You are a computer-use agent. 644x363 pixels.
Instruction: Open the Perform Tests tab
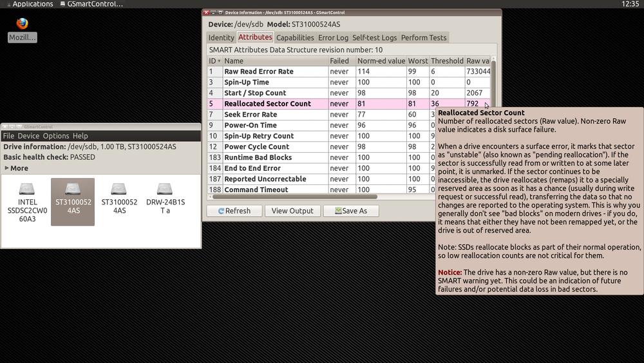pos(423,38)
